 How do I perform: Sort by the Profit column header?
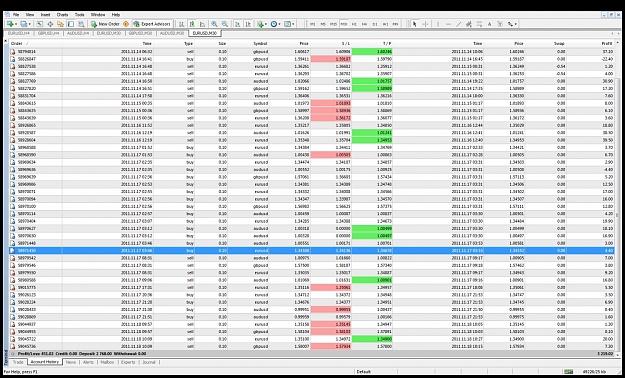(x=590, y=43)
